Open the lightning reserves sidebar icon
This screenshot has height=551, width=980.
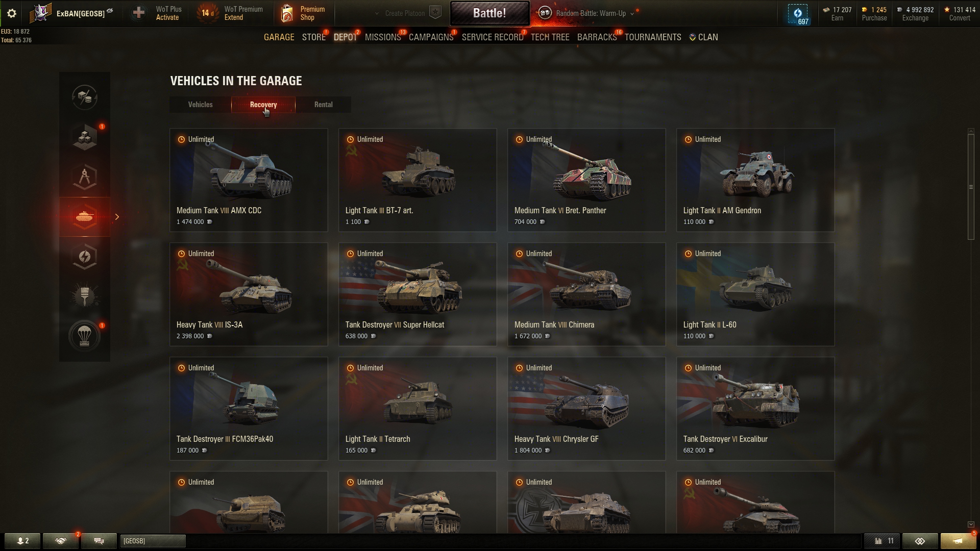pos(85,257)
